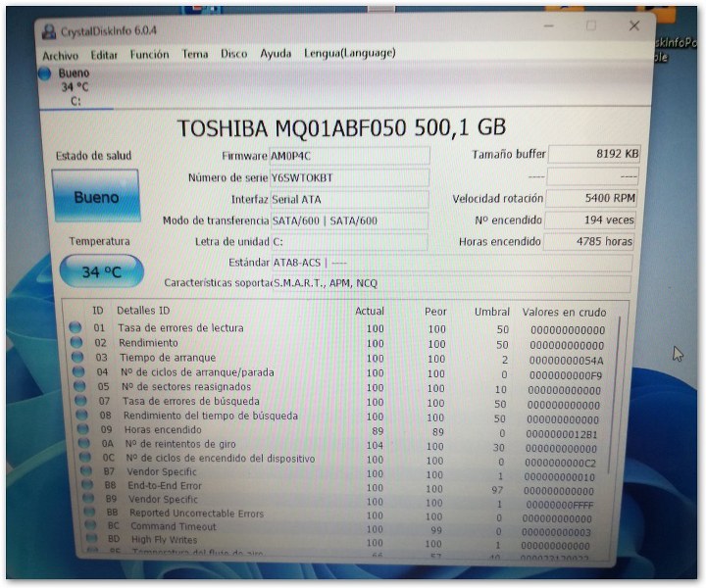Click the Detalles ID column header
The height and width of the screenshot is (588, 706).
pyautogui.click(x=143, y=311)
